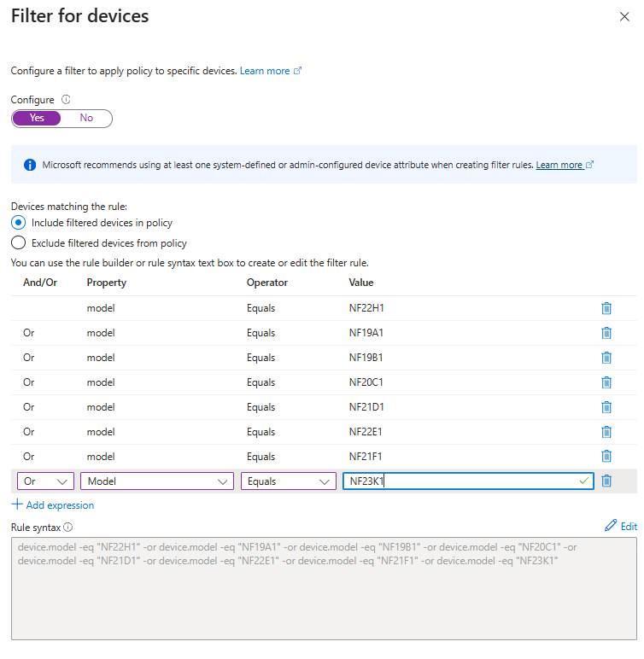Click the NF23K1 value input field

[460, 481]
